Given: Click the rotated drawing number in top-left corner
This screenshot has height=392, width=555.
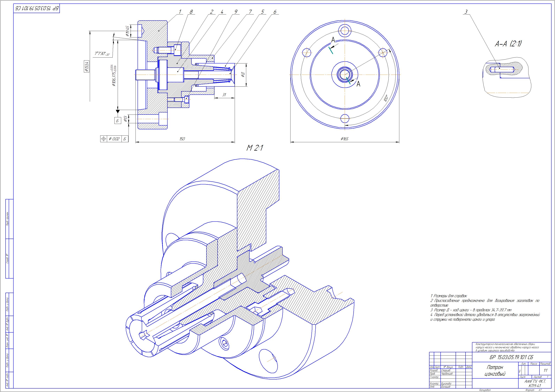Looking at the screenshot, I should 37,9.
